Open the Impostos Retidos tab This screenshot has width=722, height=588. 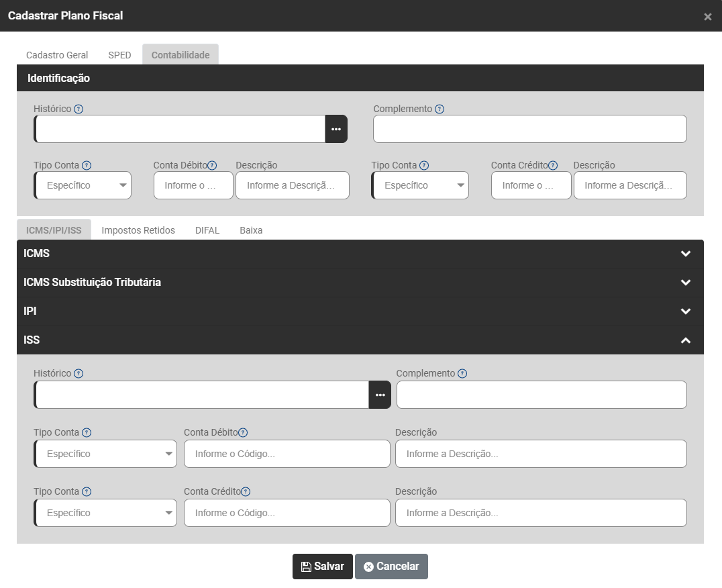[x=138, y=230]
